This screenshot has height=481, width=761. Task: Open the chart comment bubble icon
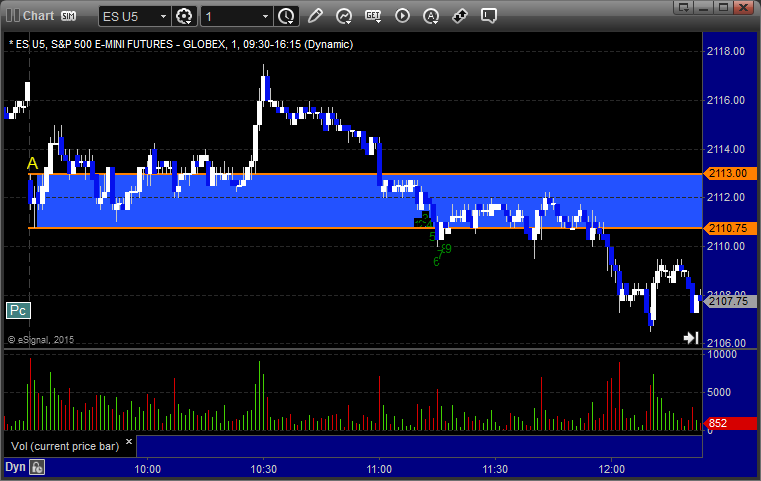click(x=489, y=16)
